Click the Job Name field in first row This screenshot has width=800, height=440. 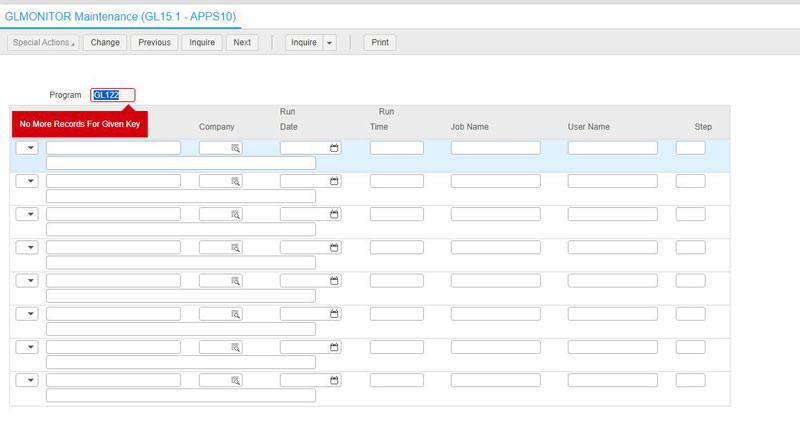(x=496, y=148)
